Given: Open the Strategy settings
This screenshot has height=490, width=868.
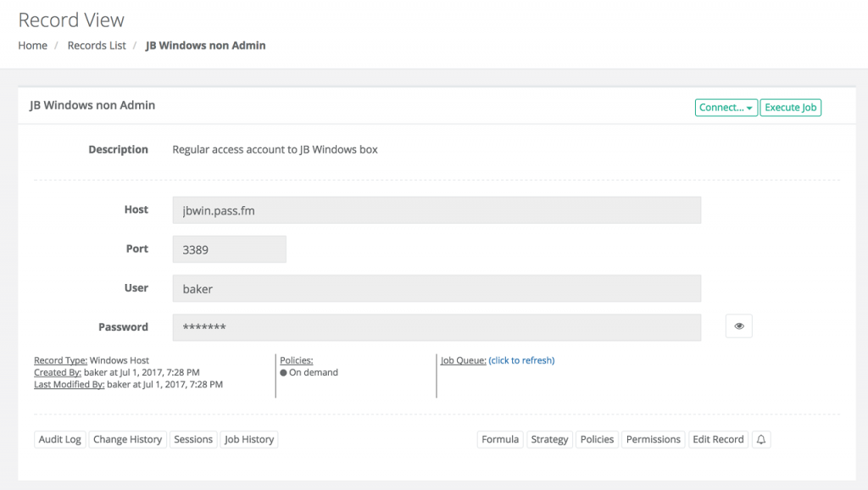Looking at the screenshot, I should coord(549,439).
